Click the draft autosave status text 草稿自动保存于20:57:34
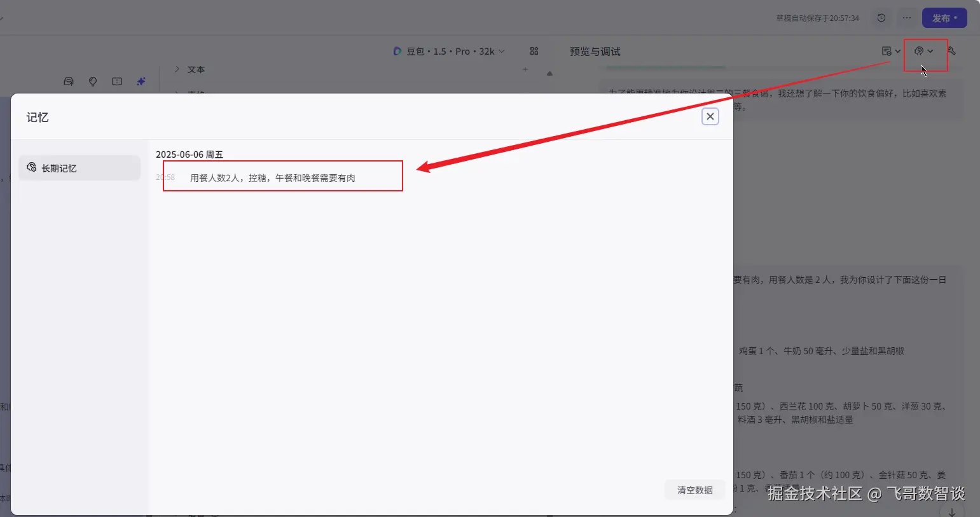Viewport: 980px width, 517px height. pyautogui.click(x=817, y=18)
